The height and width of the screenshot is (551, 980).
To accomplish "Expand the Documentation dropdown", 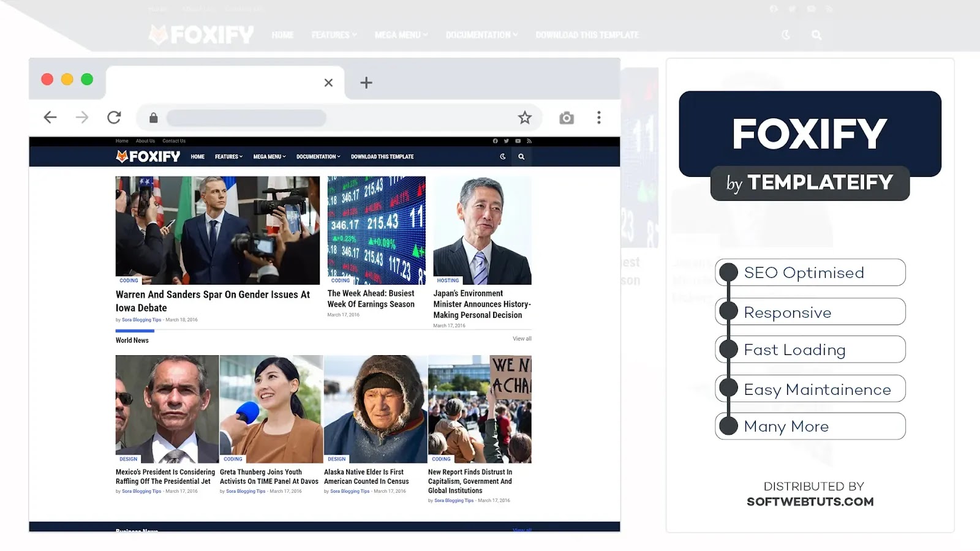I will [318, 157].
